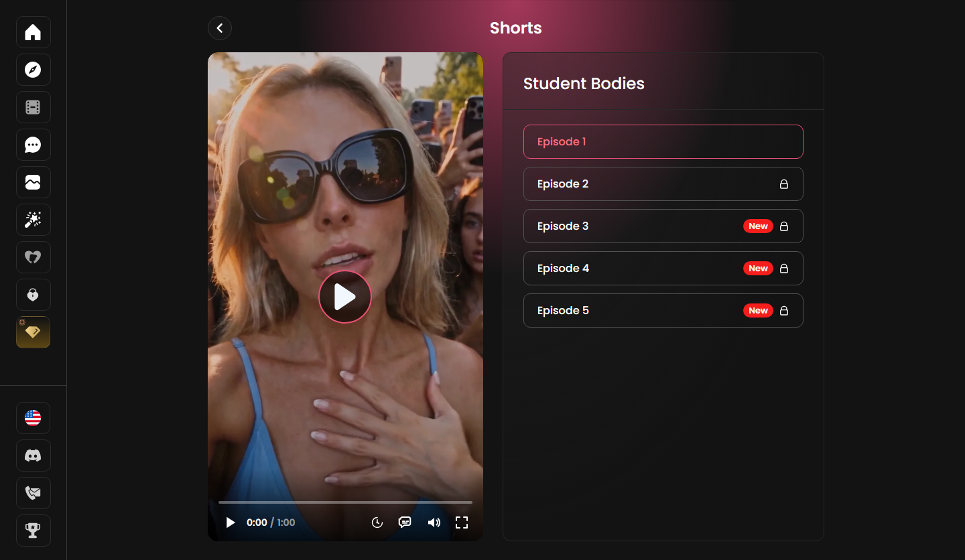Click the padlock icon in sidebar
The height and width of the screenshot is (560, 965).
click(x=33, y=295)
